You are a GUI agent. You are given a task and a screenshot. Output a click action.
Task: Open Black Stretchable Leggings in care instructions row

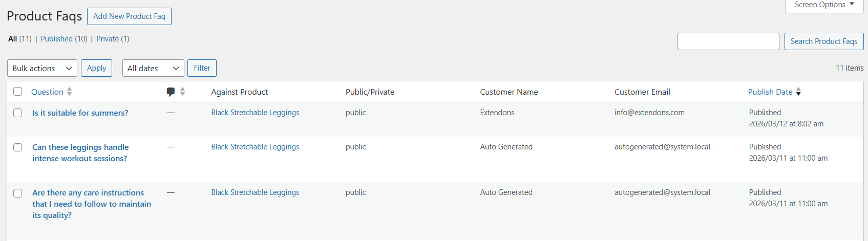pos(255,192)
